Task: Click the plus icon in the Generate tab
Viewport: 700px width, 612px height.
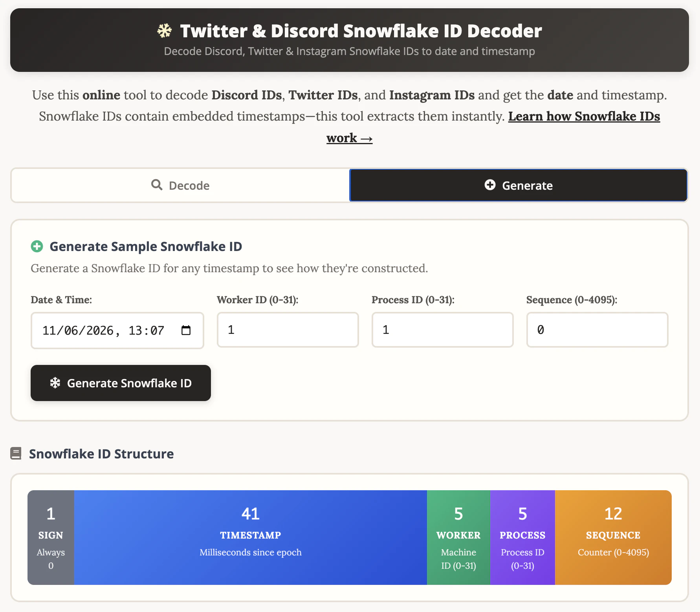Action: pos(490,185)
